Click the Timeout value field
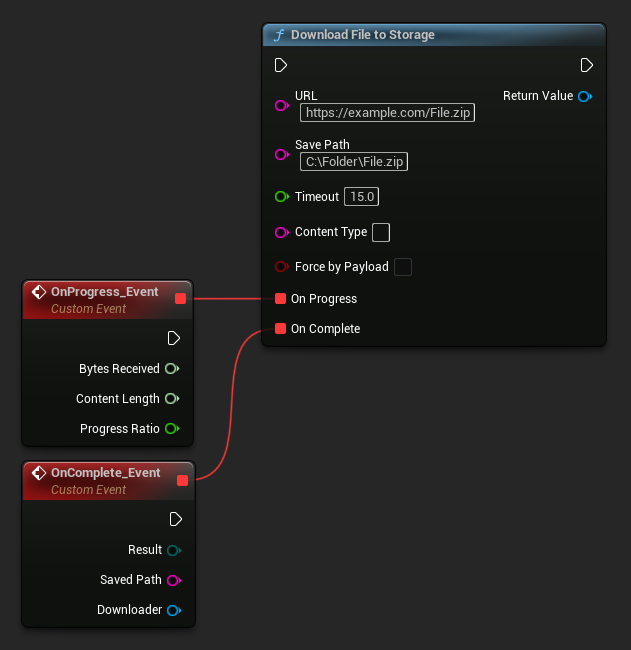Image resolution: width=631 pixels, height=650 pixels. [362, 197]
